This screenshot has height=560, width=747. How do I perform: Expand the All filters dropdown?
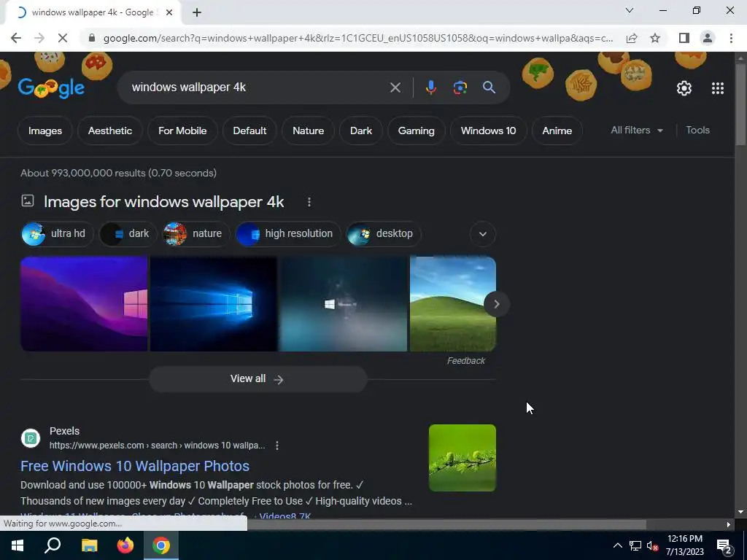(637, 130)
